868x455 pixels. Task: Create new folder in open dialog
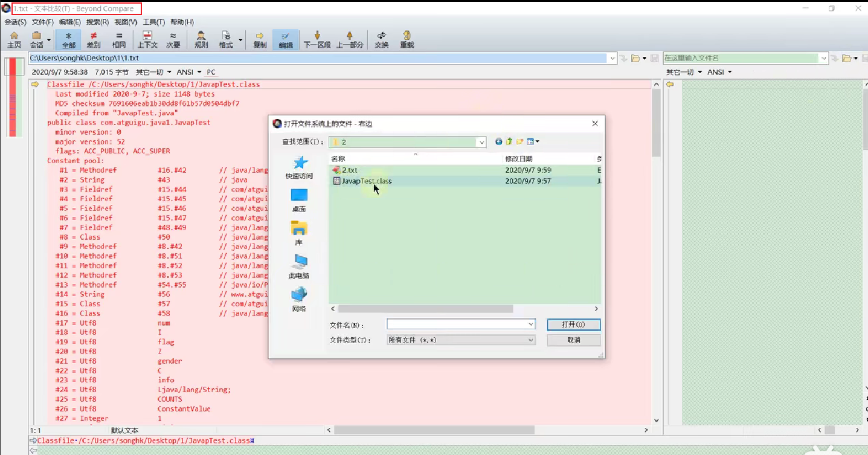click(520, 142)
